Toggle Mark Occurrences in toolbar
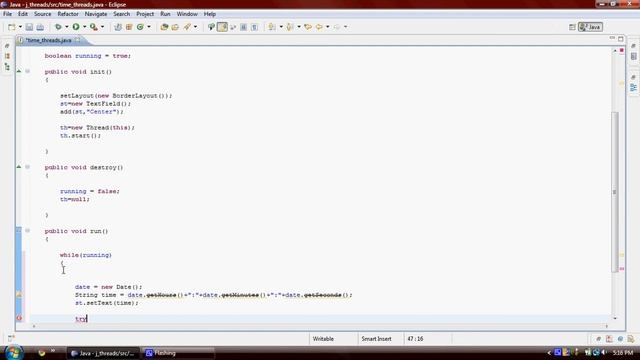The image size is (640, 360). click(x=222, y=27)
